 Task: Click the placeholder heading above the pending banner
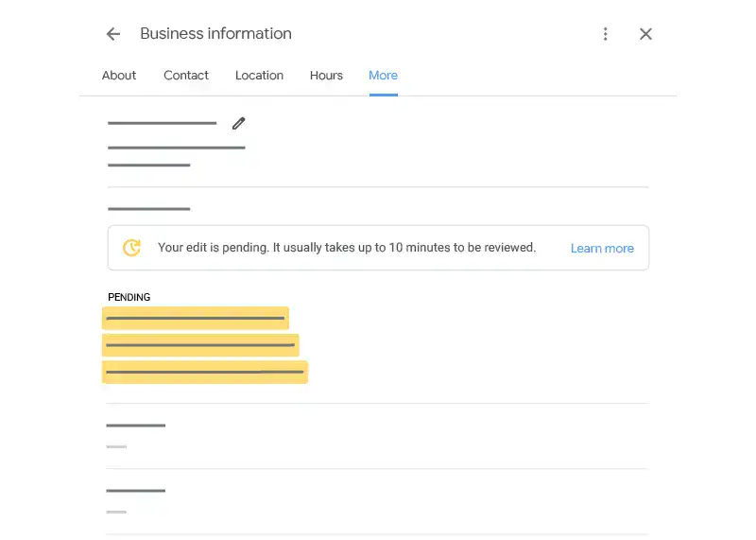point(148,208)
